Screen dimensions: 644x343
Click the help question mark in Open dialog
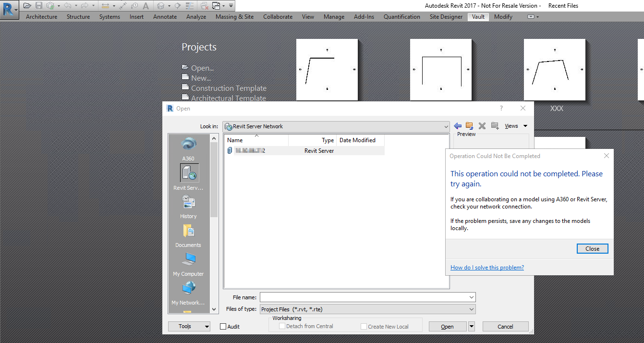click(x=501, y=109)
